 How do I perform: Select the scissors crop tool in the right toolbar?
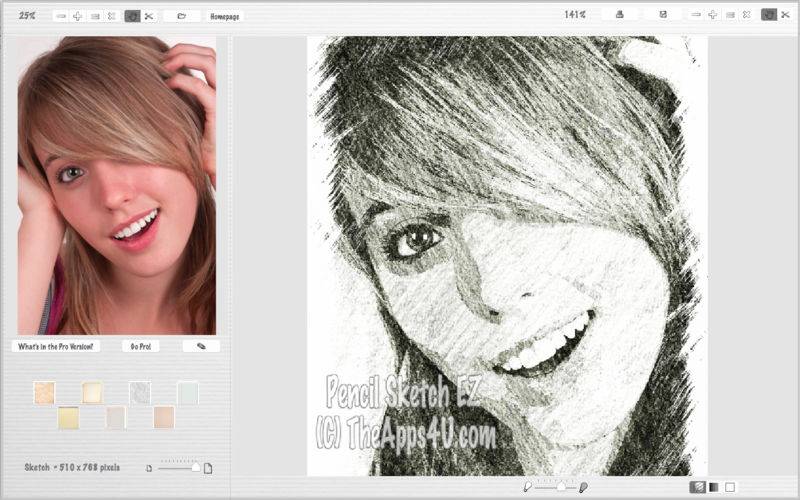coord(785,15)
